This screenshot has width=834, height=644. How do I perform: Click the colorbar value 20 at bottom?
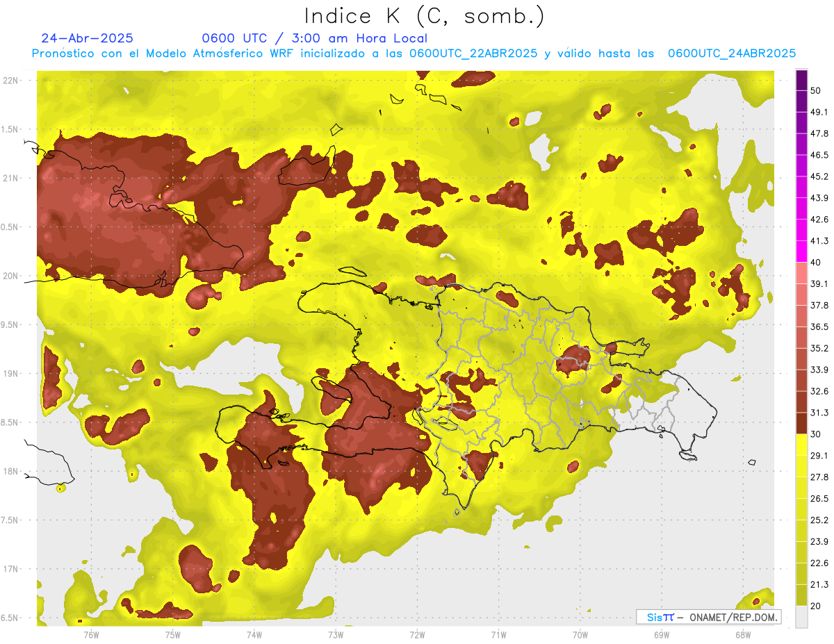coord(816,606)
